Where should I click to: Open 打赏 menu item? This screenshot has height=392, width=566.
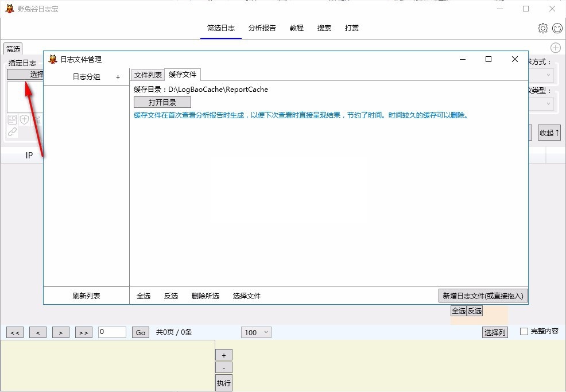[x=351, y=28]
